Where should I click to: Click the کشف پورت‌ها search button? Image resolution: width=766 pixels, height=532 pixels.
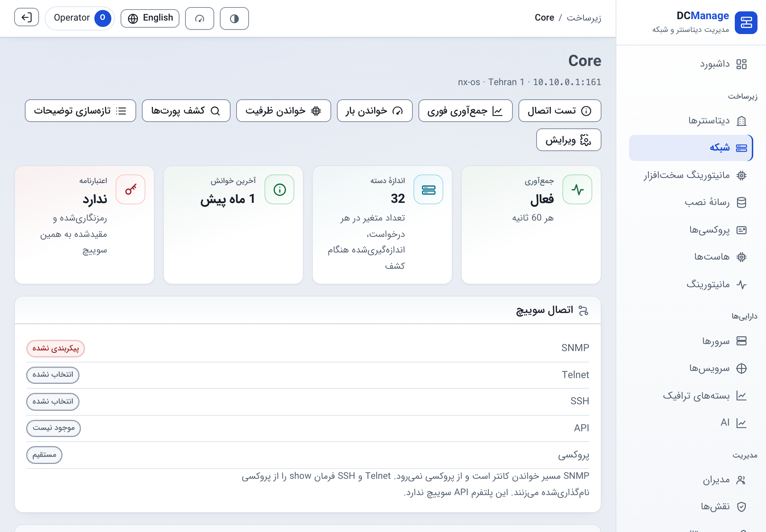(186, 111)
